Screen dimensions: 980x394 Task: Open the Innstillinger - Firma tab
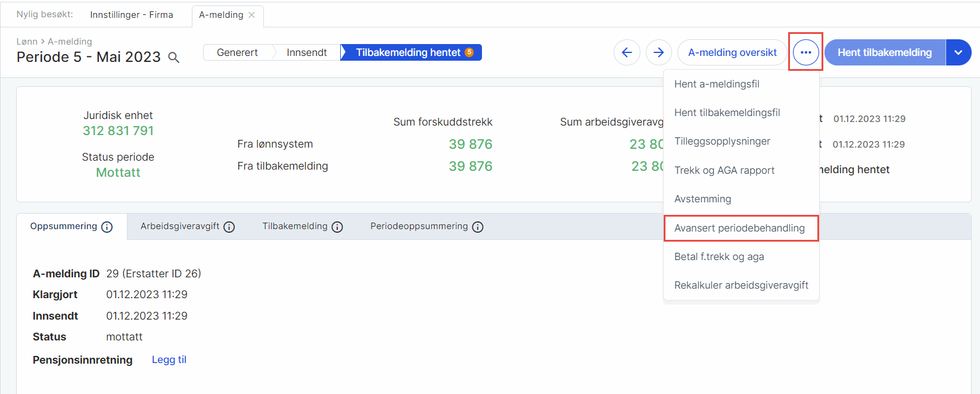pos(132,15)
